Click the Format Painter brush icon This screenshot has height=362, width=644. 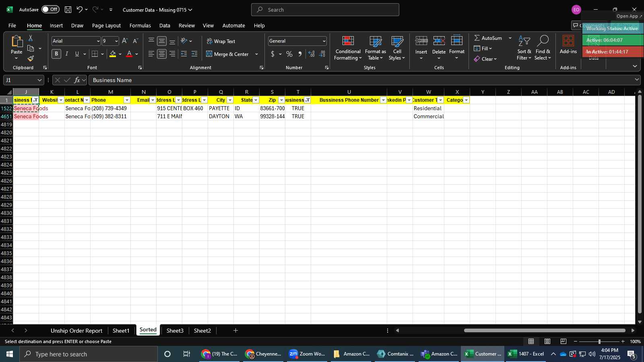click(x=31, y=59)
